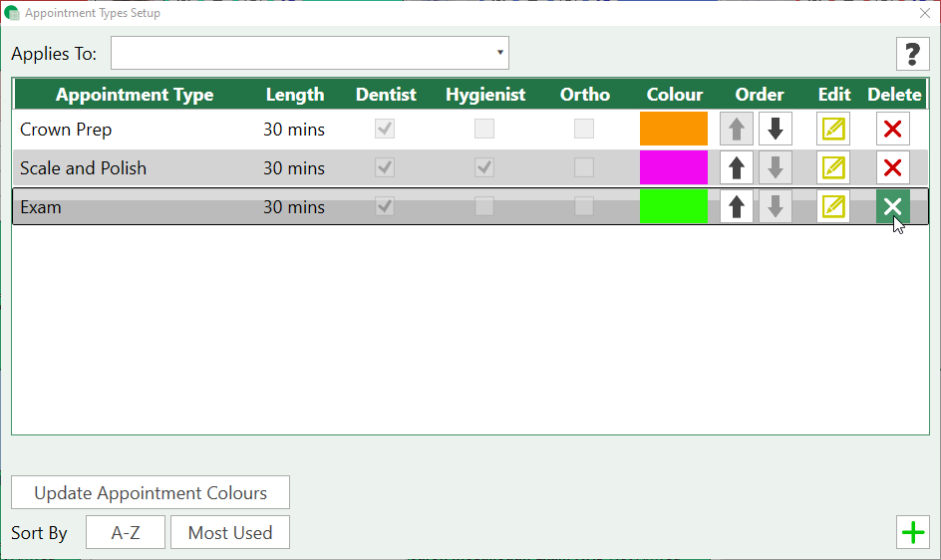Screen dimensions: 941x560
Task: Move Scale and Polish up in the order
Action: (737, 168)
